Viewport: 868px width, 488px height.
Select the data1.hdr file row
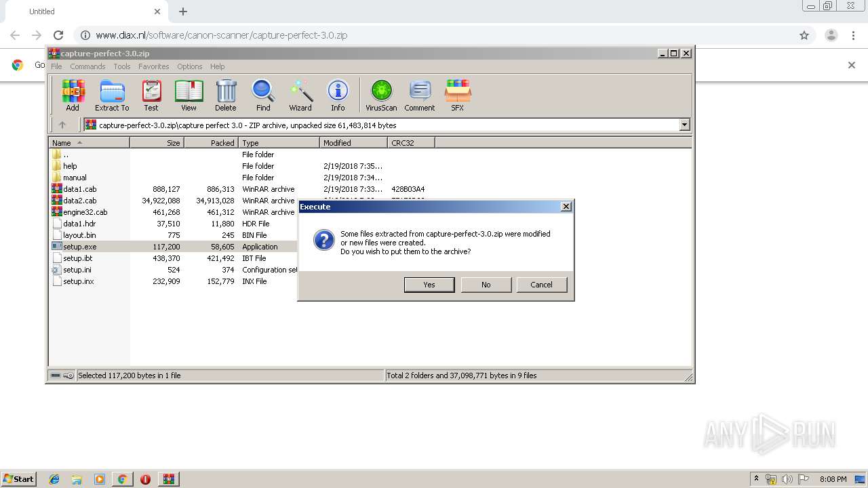tap(174, 224)
